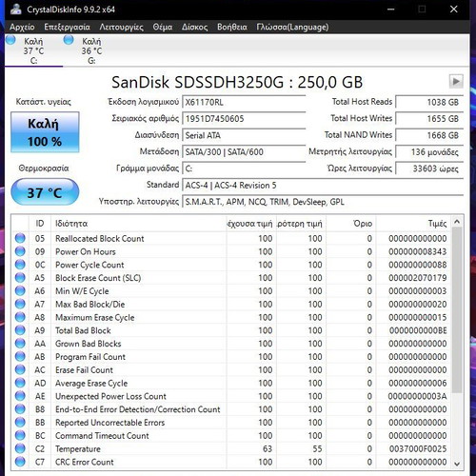Click the Όριο column header
476x476 pixels.
coord(351,224)
